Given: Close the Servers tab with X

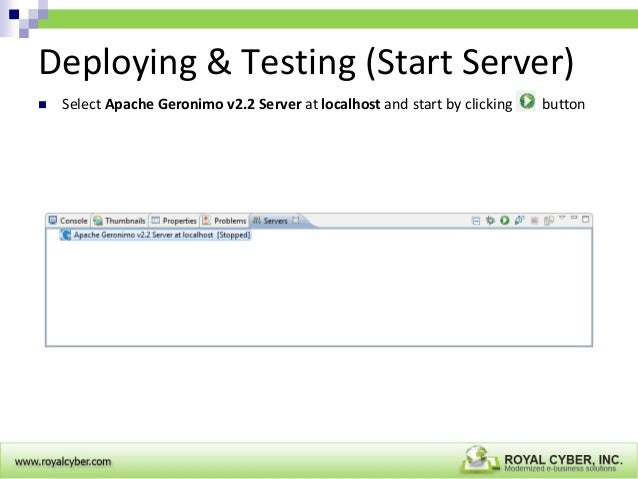Looking at the screenshot, I should tap(296, 220).
